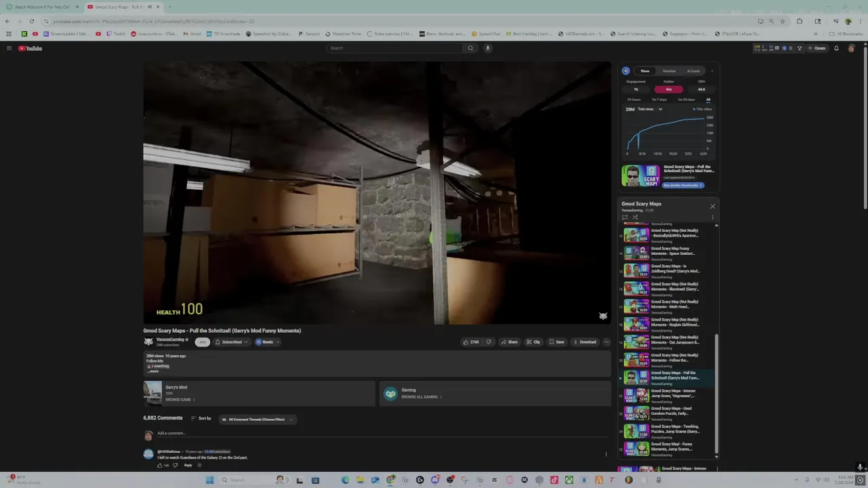868x488 pixels.
Task: Click See similar thumbnails button
Action: [684, 185]
